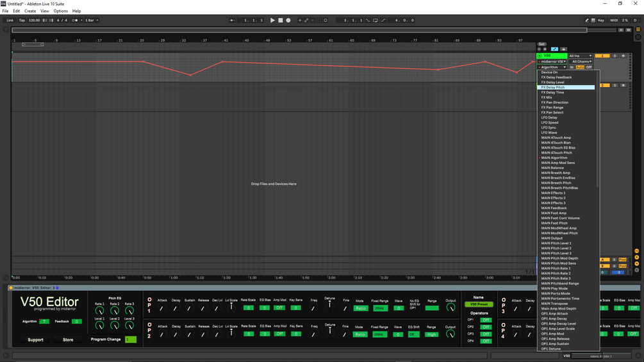Stop playback with the Stop button
644x362 pixels.
click(x=281, y=20)
